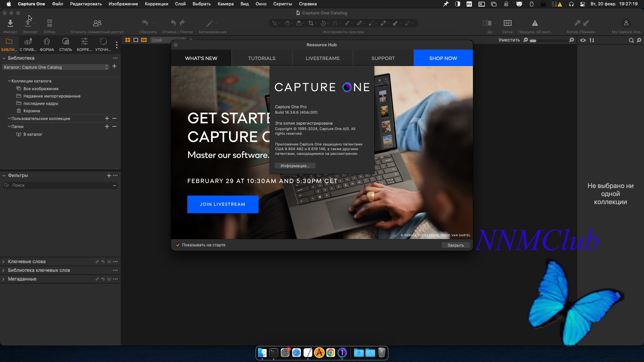644x362 pixels.
Task: Click the Закрыть button in Resource Hub
Action: click(455, 245)
